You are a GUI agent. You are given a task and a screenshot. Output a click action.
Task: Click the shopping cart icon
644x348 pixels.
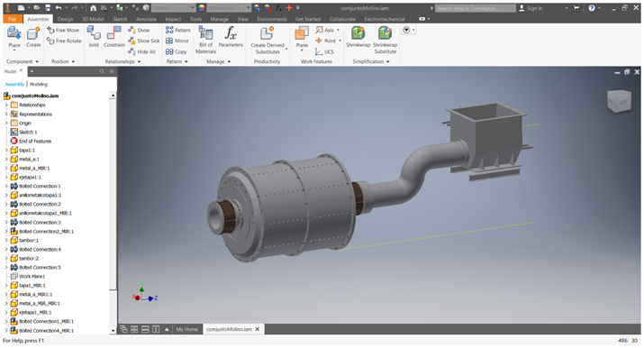coord(576,8)
